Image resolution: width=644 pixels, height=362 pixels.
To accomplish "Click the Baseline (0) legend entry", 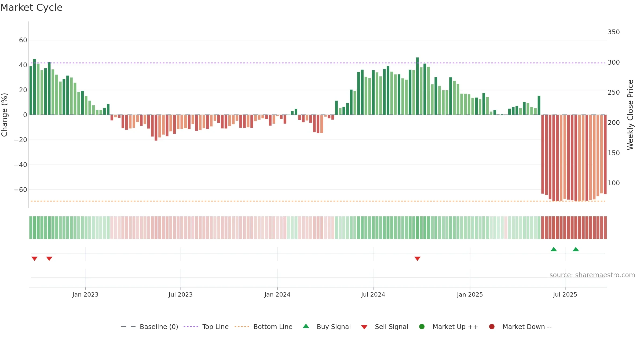I will click(x=149, y=327).
